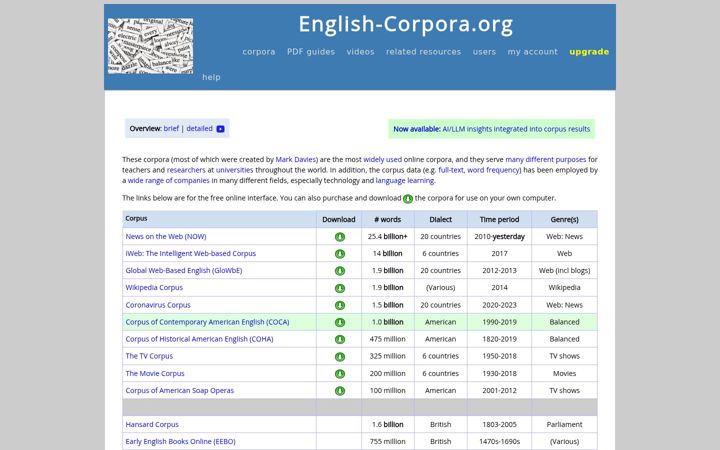Choose the brief overview link
Screen dimensions: 720x450
click(171, 129)
